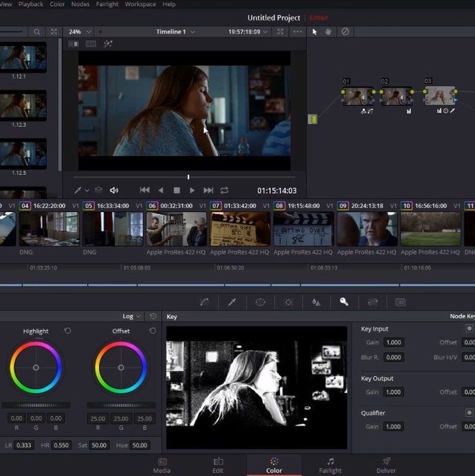The height and width of the screenshot is (476, 475).
Task: Click the bypass grades circle icon
Action: 345,31
